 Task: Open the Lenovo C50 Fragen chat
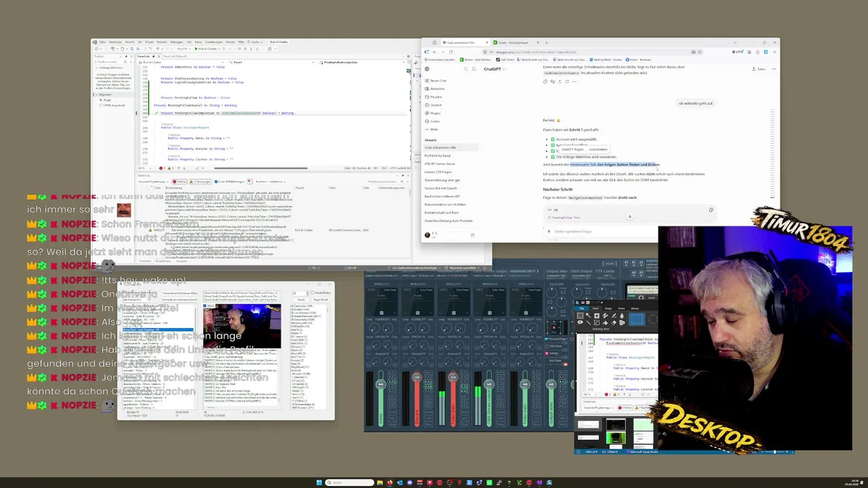click(438, 172)
